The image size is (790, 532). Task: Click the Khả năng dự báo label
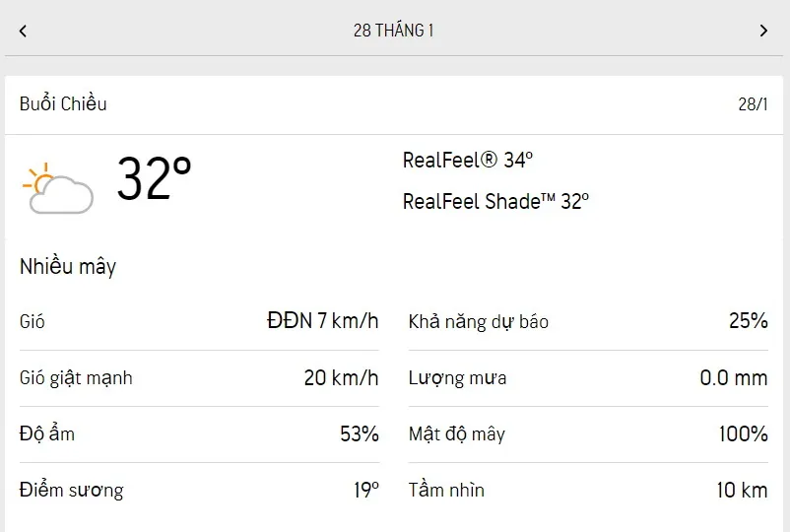pyautogui.click(x=479, y=322)
